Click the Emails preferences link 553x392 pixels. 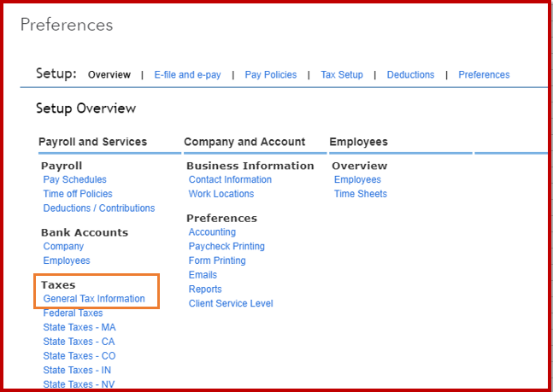(203, 275)
